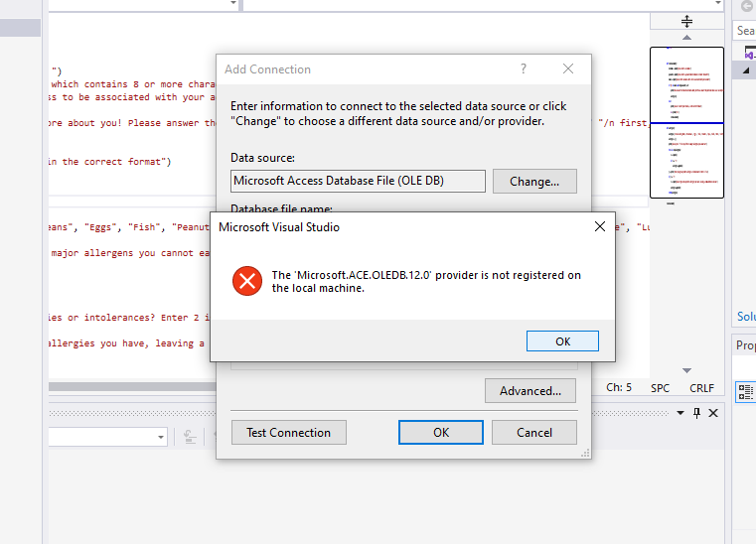Screen dimensions: 756x544
Task: Open the editor member navigation dropdown
Action: point(717,3)
